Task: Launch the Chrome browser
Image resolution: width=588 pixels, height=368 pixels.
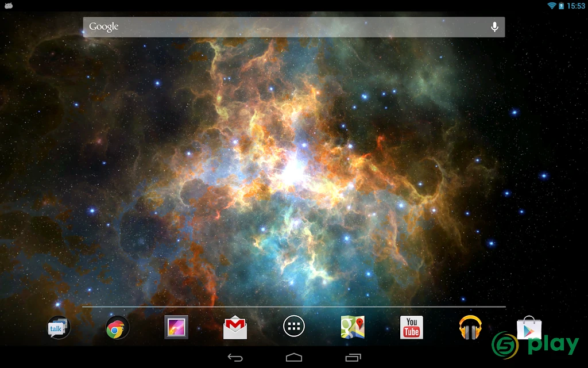Action: click(117, 327)
